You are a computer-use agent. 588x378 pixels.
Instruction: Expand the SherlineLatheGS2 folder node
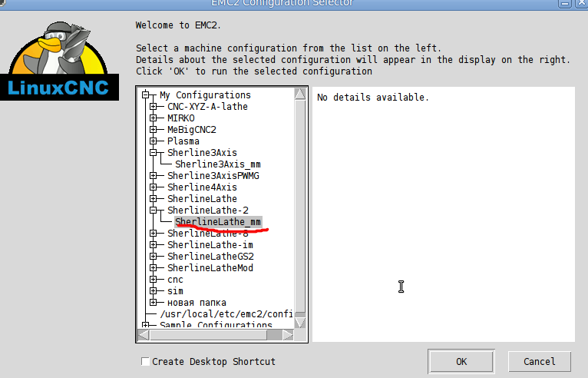(x=153, y=257)
